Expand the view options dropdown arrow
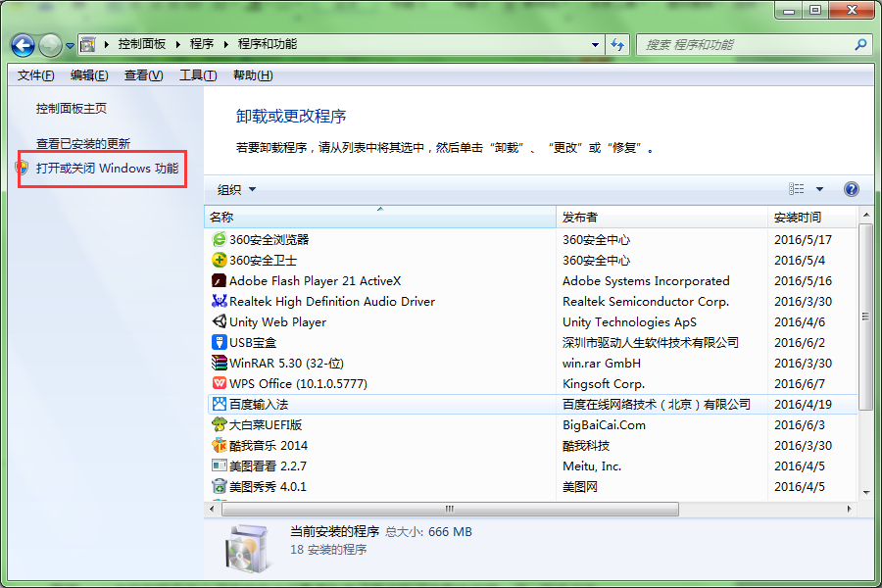The image size is (882, 588). pos(819,189)
